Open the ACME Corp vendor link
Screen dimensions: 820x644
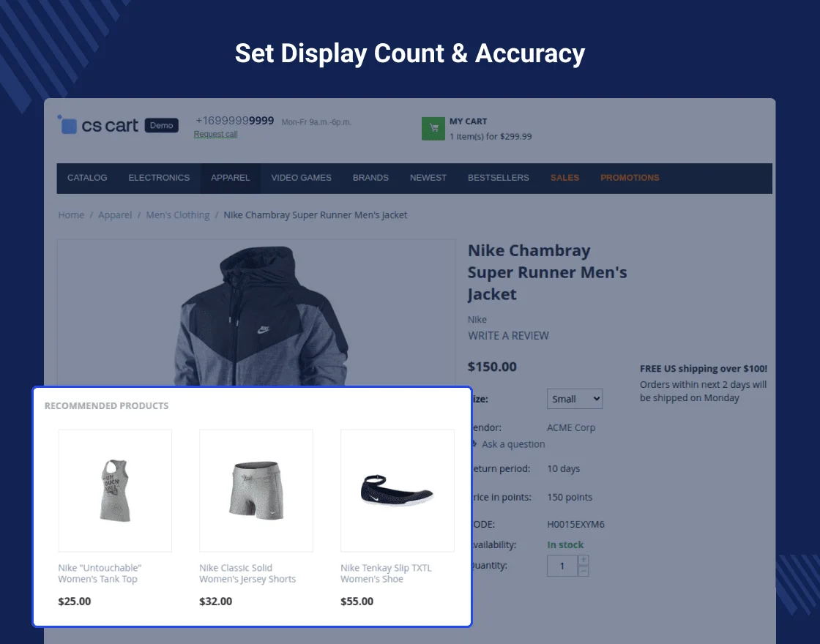tap(571, 427)
